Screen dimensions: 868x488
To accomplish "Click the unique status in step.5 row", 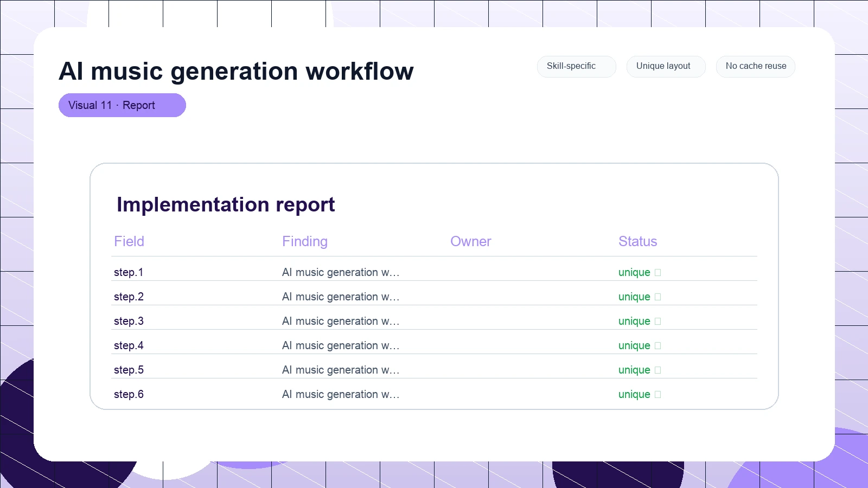I will pyautogui.click(x=640, y=370).
